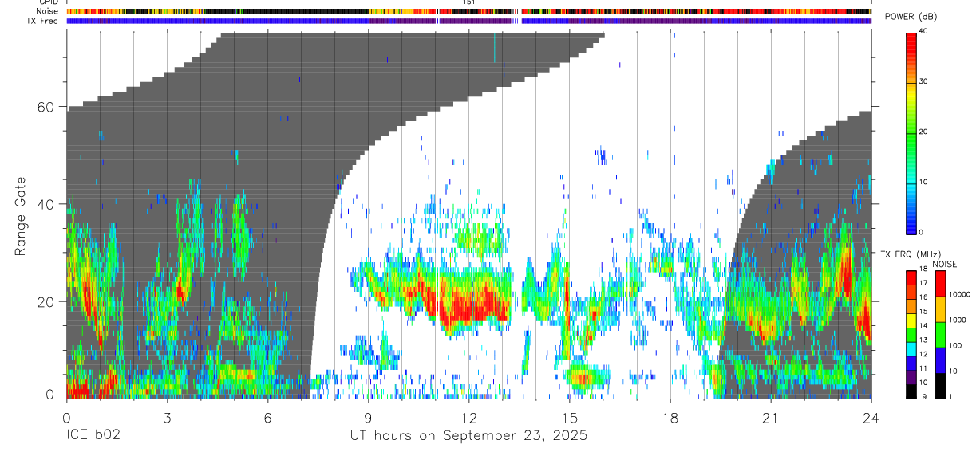The width and height of the screenshot is (980, 452).
Task: Click the 'POWER (dB)' legend title
Action: (911, 17)
